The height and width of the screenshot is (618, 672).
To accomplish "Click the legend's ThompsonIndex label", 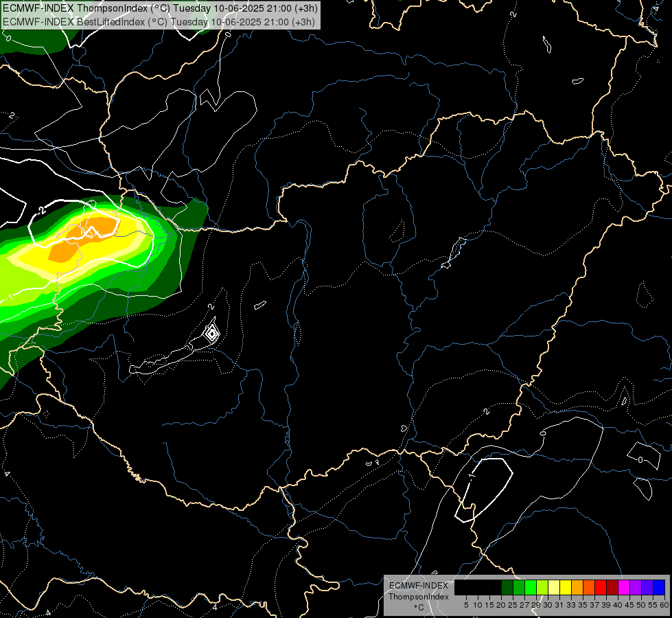I will (x=419, y=597).
